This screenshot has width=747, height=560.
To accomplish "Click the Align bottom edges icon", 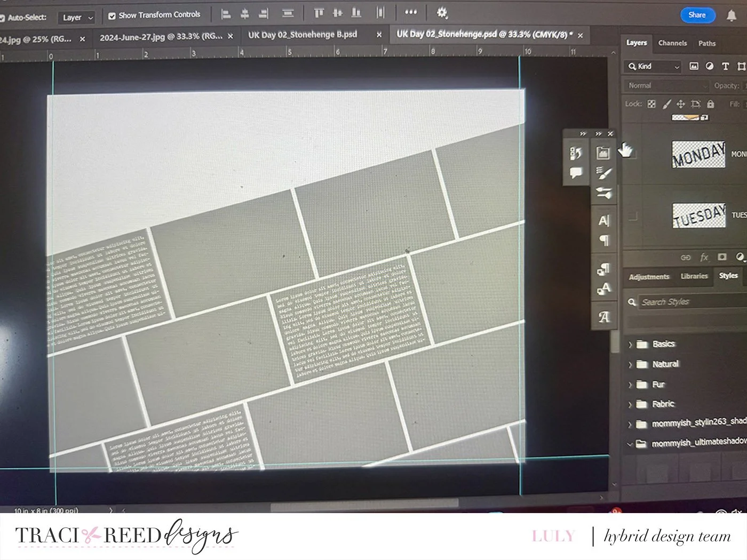I will coord(356,13).
